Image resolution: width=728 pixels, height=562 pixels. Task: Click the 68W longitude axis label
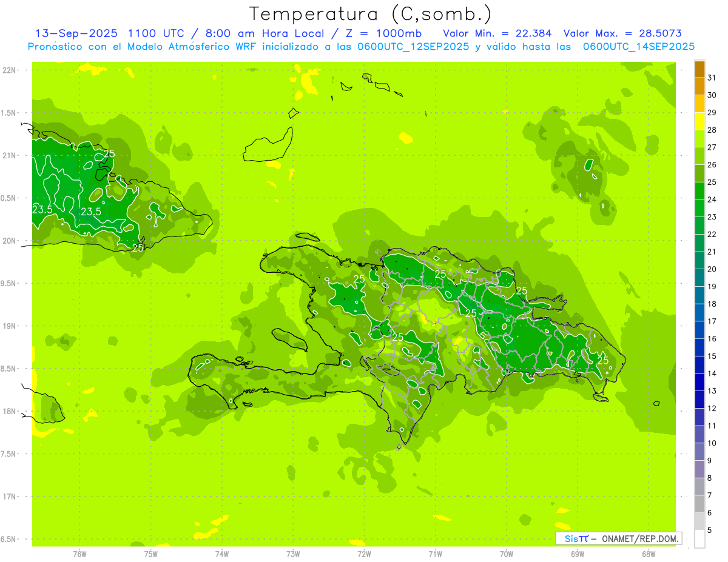tap(648, 554)
